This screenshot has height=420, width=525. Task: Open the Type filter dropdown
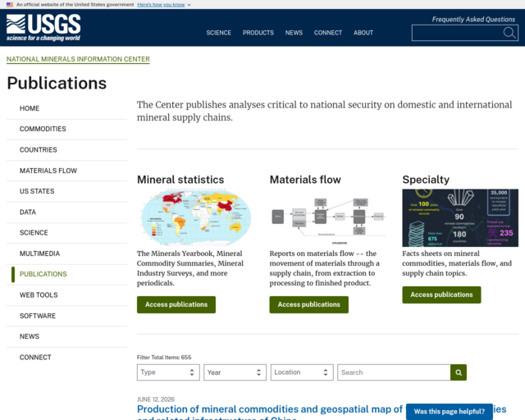[168, 372]
